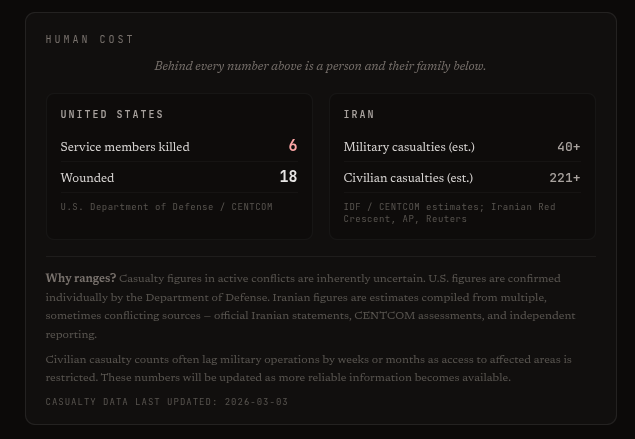Select the 2026-03-03 update date
The image size is (635, 439).
click(256, 402)
